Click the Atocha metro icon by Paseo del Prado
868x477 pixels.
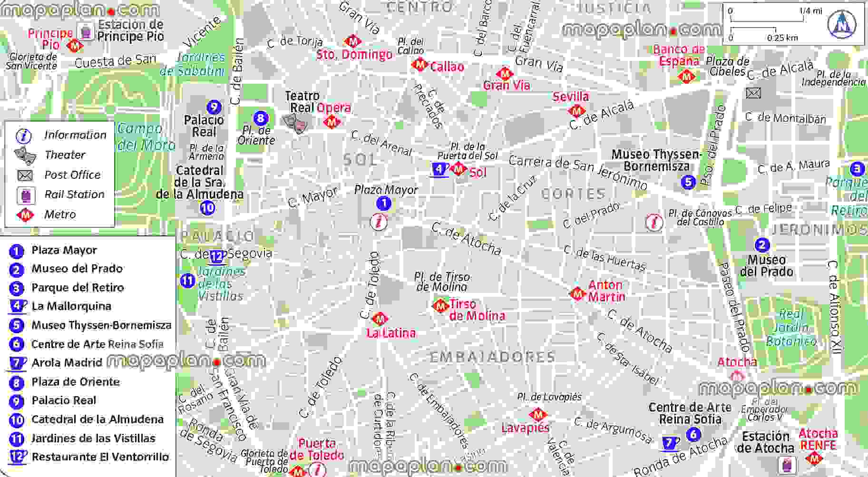737,376
